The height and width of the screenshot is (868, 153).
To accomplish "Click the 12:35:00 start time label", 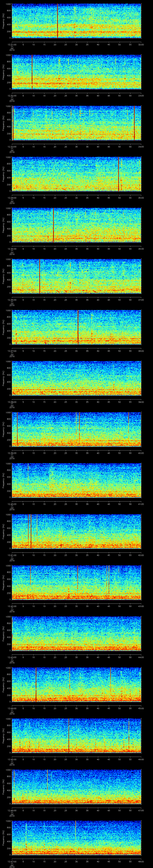I will point(12,249).
